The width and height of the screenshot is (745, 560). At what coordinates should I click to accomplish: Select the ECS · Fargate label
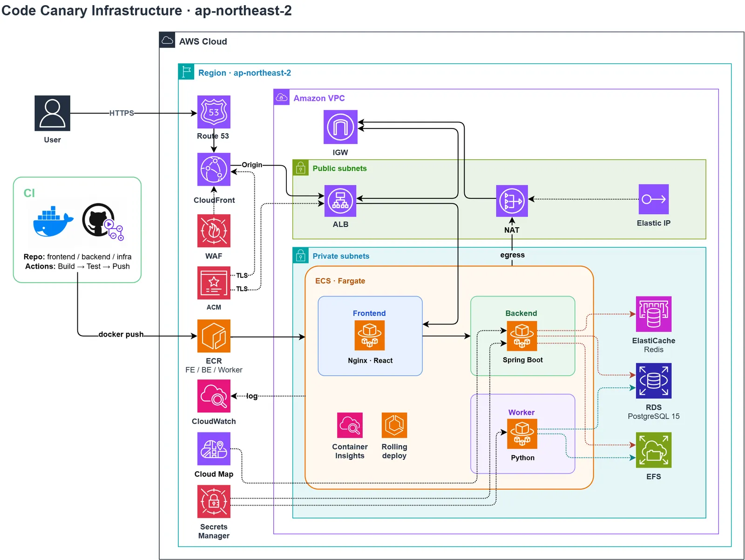click(x=340, y=281)
